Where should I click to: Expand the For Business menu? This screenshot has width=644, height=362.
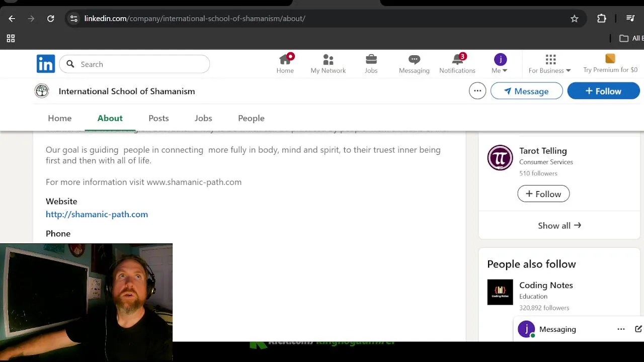(x=549, y=64)
